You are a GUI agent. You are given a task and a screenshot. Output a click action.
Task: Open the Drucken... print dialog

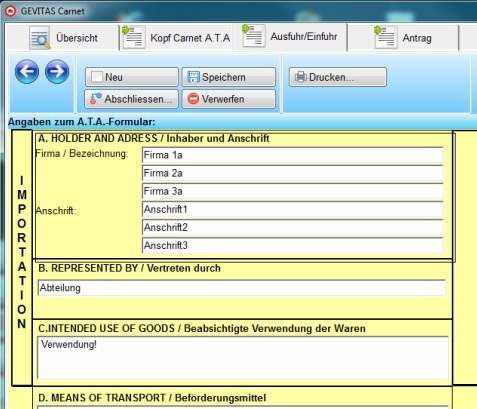coord(338,77)
